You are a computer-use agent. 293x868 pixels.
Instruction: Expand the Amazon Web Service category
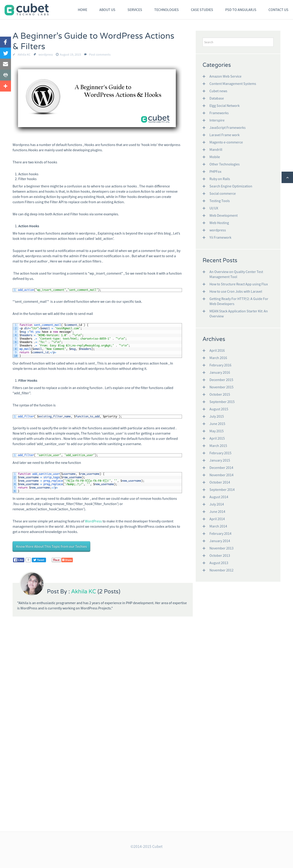[204, 76]
